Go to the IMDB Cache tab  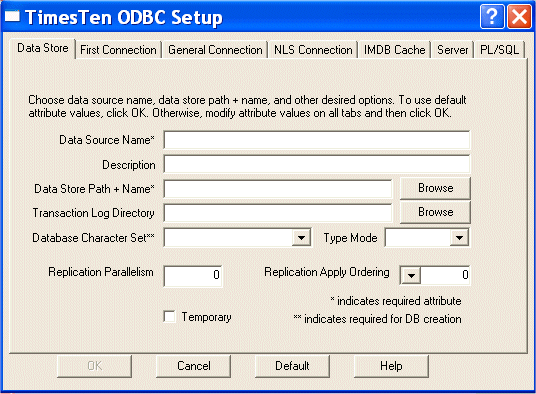394,50
